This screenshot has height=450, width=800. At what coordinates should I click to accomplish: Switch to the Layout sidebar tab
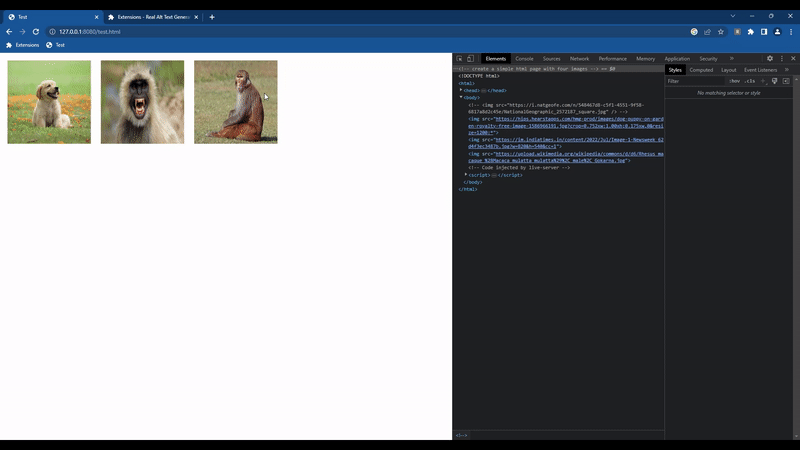tap(729, 70)
